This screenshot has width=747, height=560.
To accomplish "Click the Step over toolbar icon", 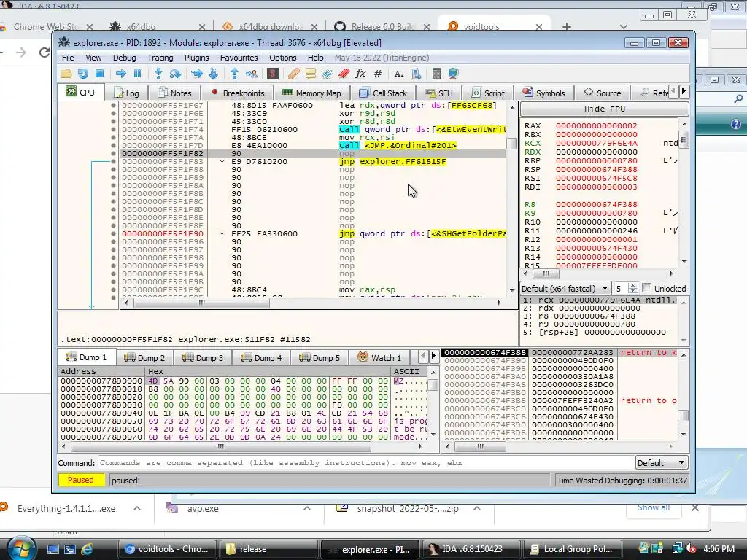I will (175, 74).
